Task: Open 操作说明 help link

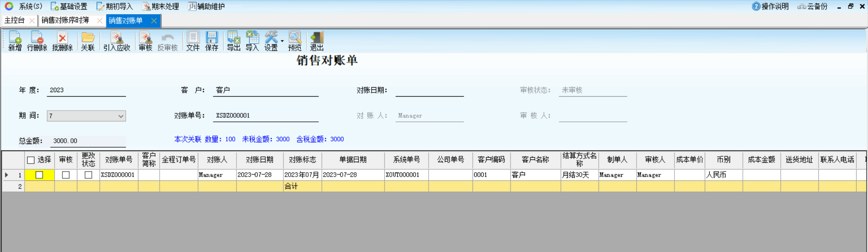Action: 770,6
